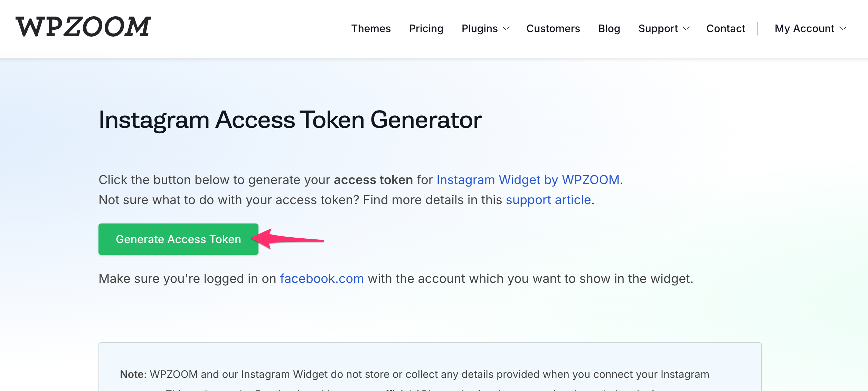The image size is (868, 391).
Task: Click the My Account menu label
Action: click(x=804, y=28)
